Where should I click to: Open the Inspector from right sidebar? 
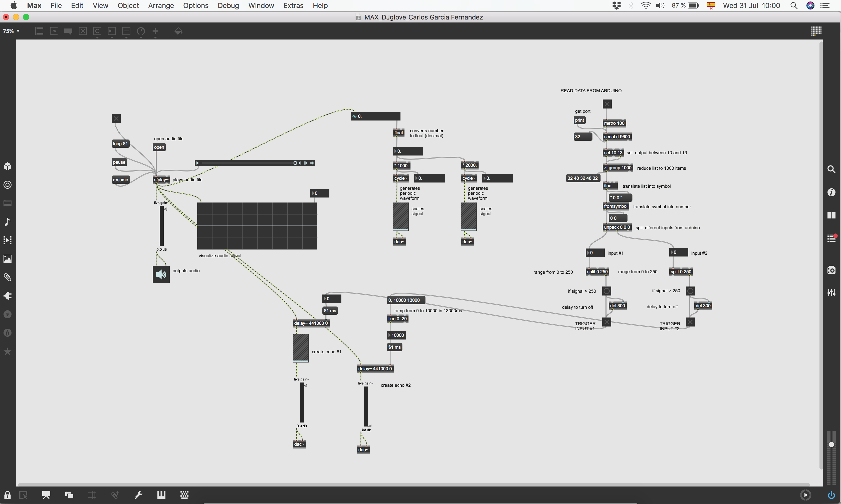831,192
